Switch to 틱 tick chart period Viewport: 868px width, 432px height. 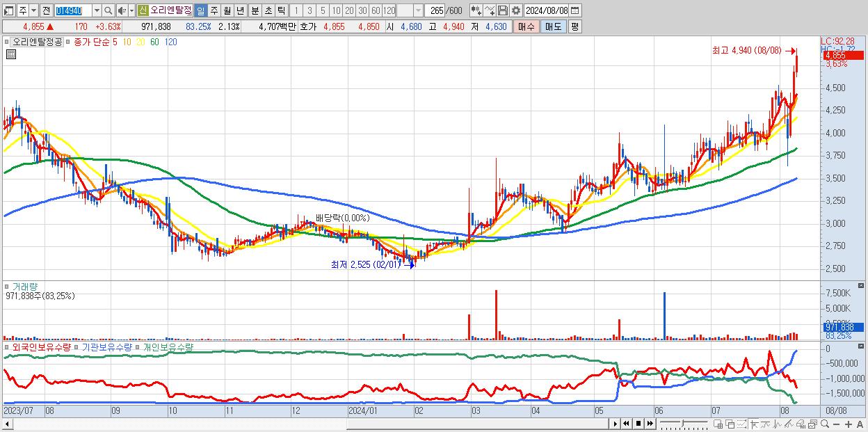[x=281, y=10]
